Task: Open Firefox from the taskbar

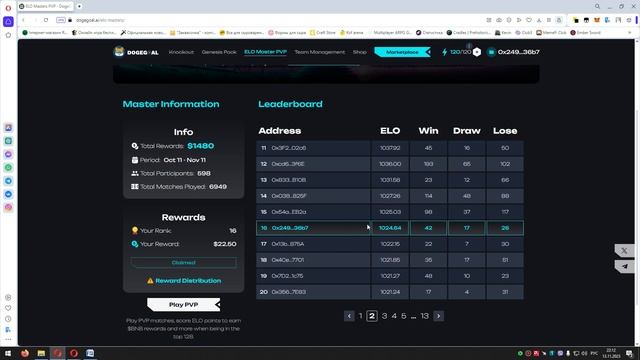Action: [25, 353]
